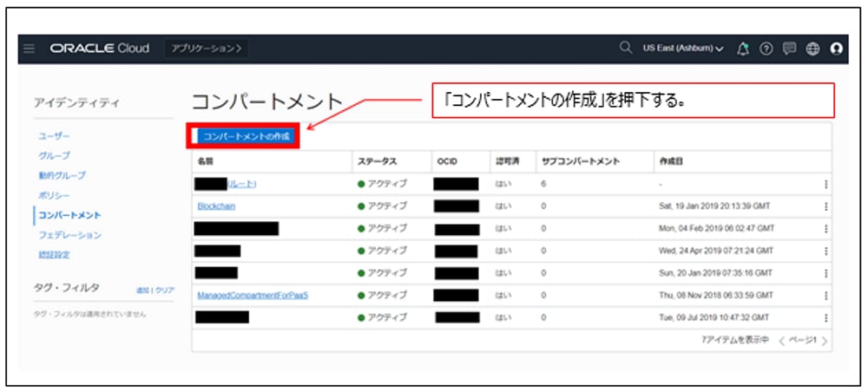The width and height of the screenshot is (868, 392).
Task: Click the (ルート) compartment link
Action: point(241,184)
